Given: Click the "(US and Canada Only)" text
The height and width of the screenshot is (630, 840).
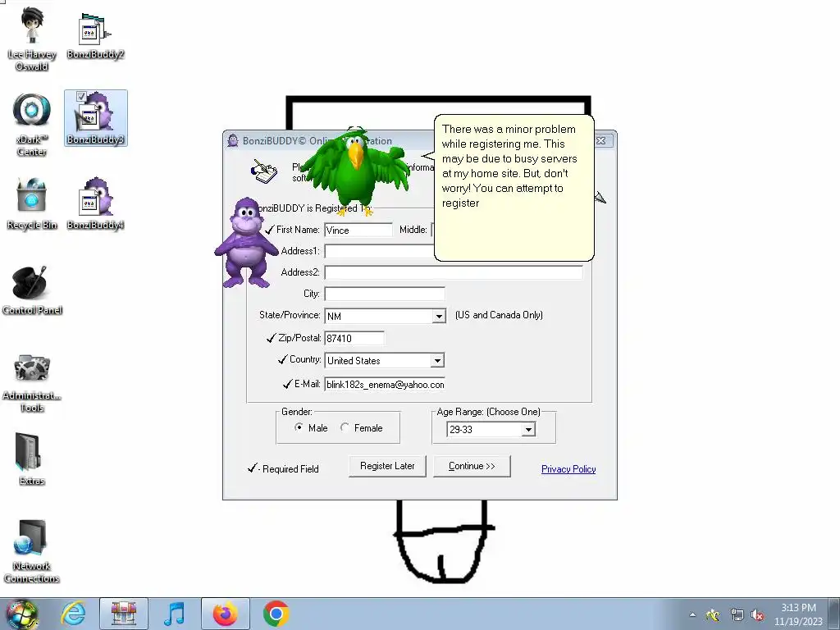Looking at the screenshot, I should click(x=499, y=315).
